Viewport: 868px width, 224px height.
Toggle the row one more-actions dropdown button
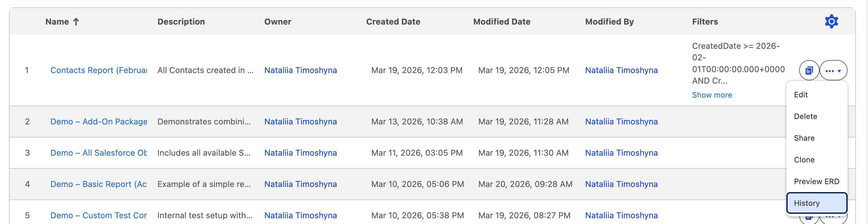(x=833, y=71)
